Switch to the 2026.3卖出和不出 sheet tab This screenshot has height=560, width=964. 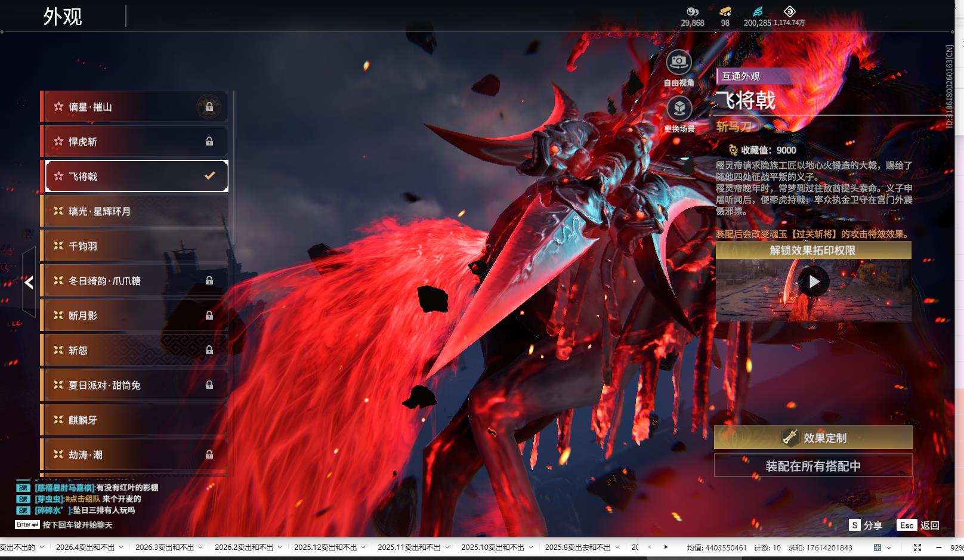pyautogui.click(x=165, y=547)
